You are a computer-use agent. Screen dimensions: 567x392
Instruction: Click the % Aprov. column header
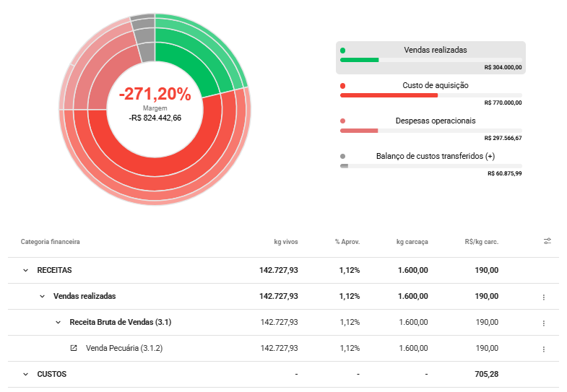point(347,242)
